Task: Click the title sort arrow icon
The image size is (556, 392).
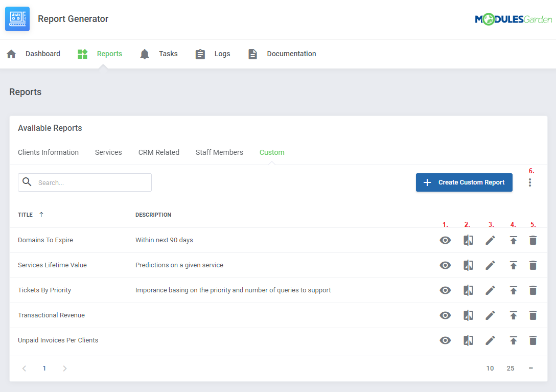Action: (41, 215)
